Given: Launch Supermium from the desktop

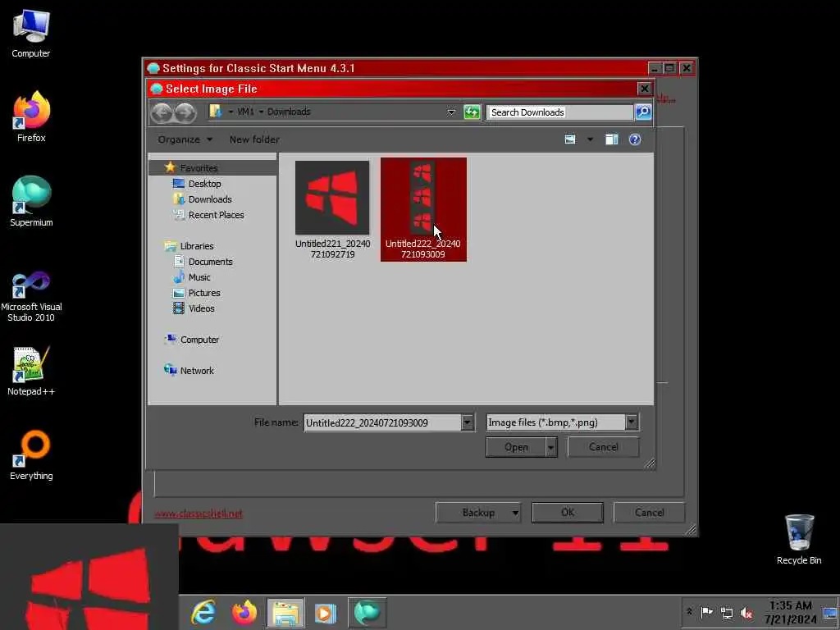Looking at the screenshot, I should [31, 202].
